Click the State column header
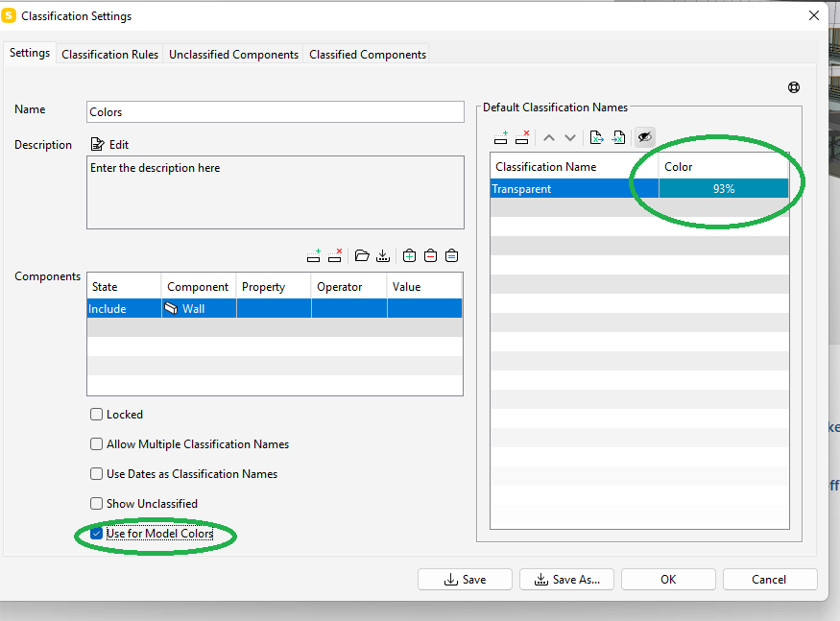 124,287
